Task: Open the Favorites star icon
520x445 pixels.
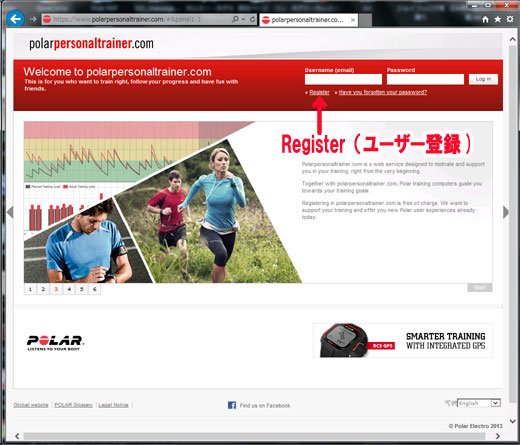Action: (x=498, y=19)
